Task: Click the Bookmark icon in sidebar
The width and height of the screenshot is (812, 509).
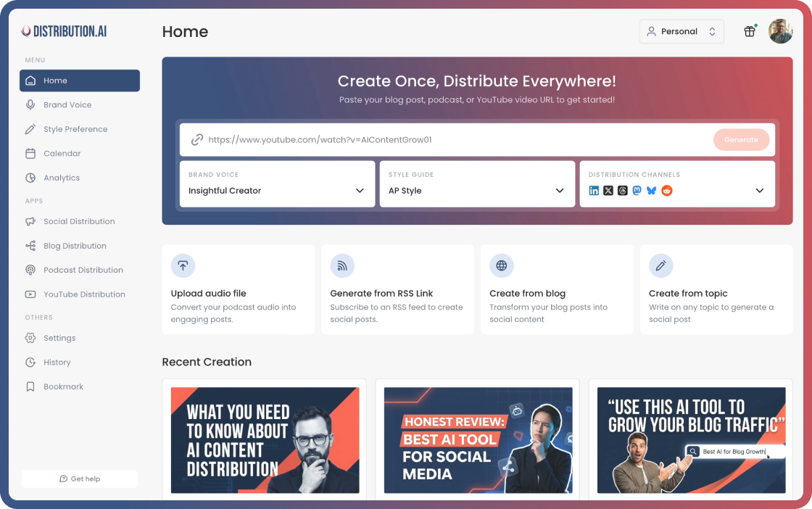Action: coord(30,386)
